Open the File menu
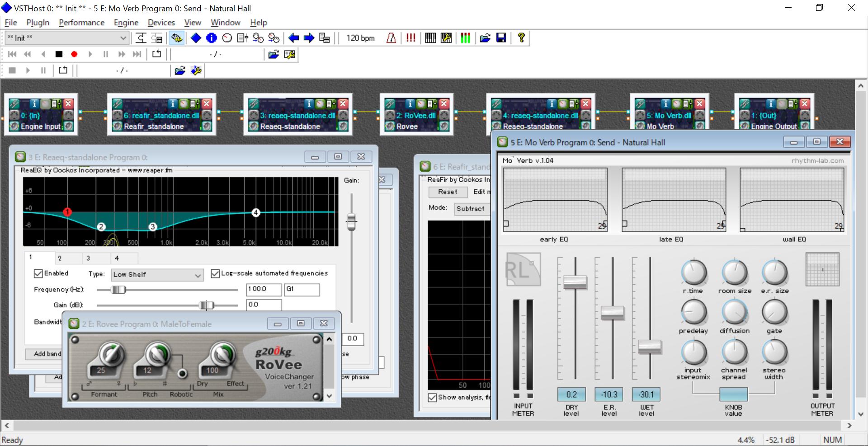868x446 pixels. coord(11,23)
